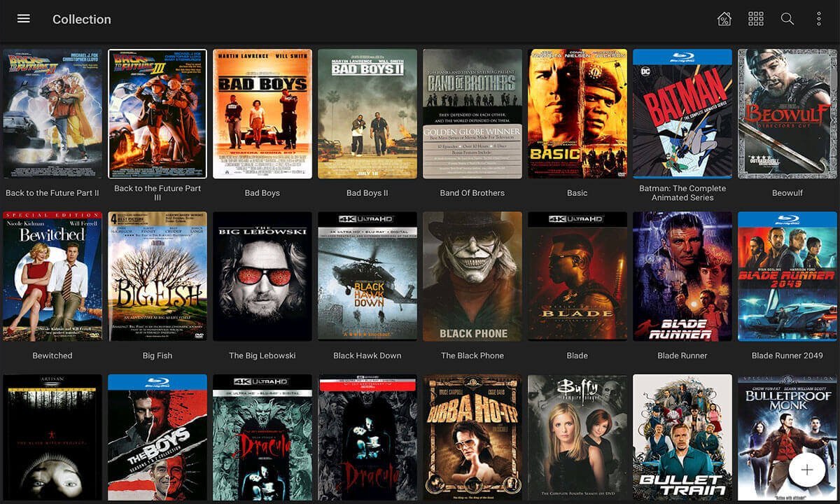The image size is (840, 504).
Task: Open Back to the Future Part II cover
Action: pos(52,113)
